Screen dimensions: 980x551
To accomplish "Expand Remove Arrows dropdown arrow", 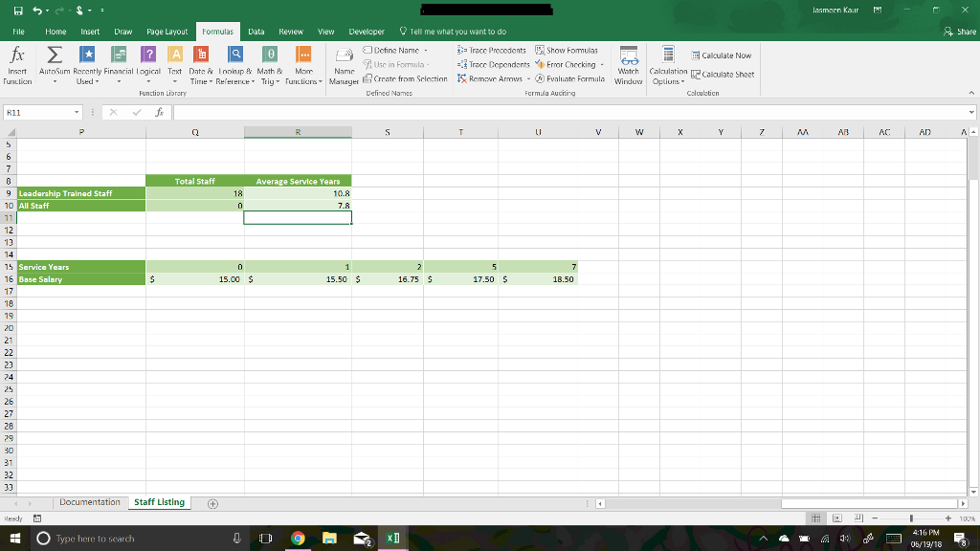I will [x=528, y=78].
